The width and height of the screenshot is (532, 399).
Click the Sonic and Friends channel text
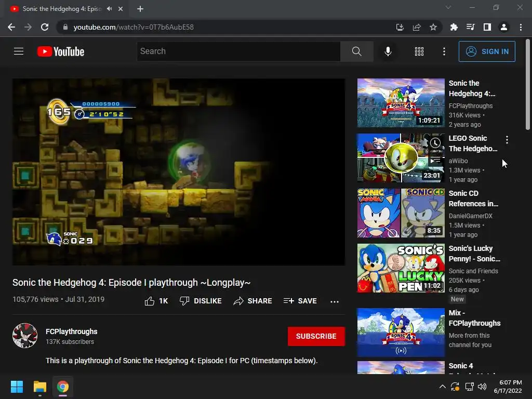coord(473,271)
